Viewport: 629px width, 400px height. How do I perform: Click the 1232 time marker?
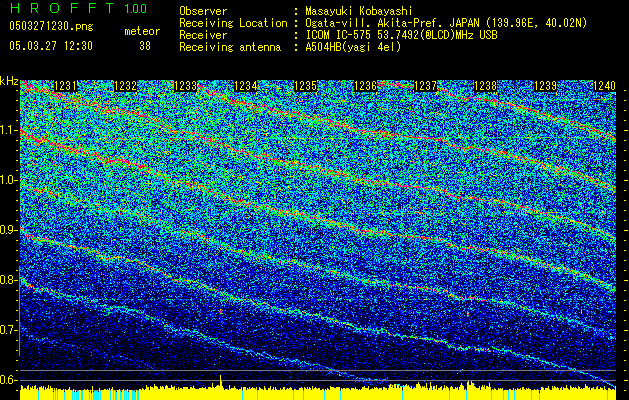[126, 86]
